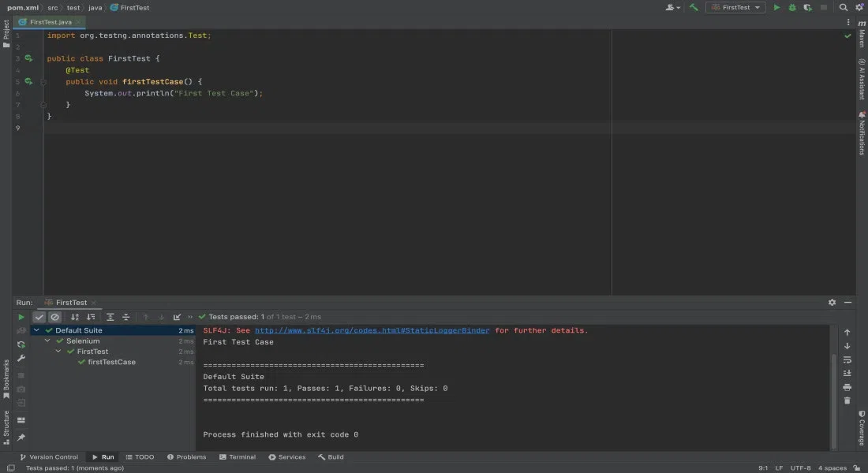Viewport: 868px width, 473px height.
Task: Collapse all test tree nodes
Action: (125, 317)
